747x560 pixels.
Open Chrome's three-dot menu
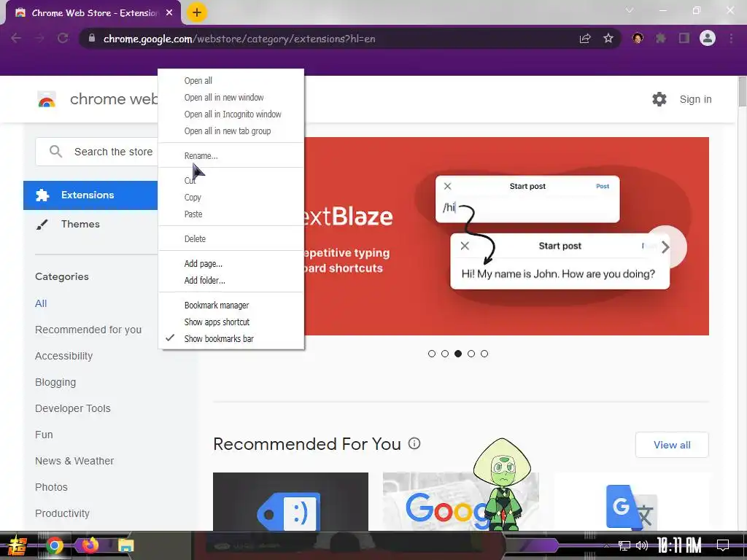coord(731,39)
